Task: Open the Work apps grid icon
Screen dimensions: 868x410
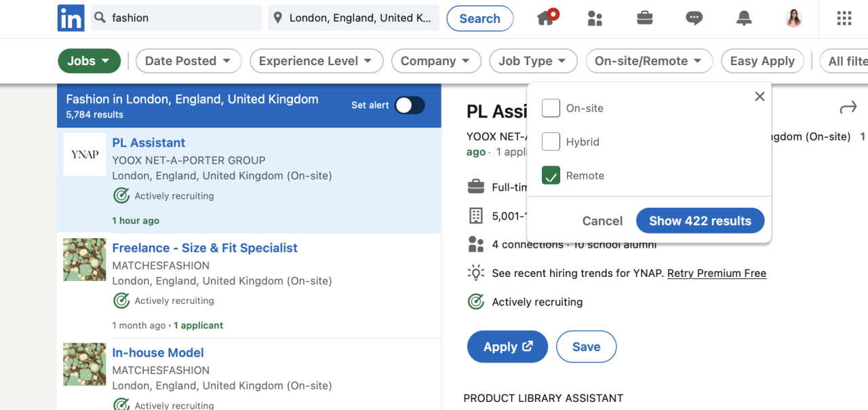Action: click(844, 18)
